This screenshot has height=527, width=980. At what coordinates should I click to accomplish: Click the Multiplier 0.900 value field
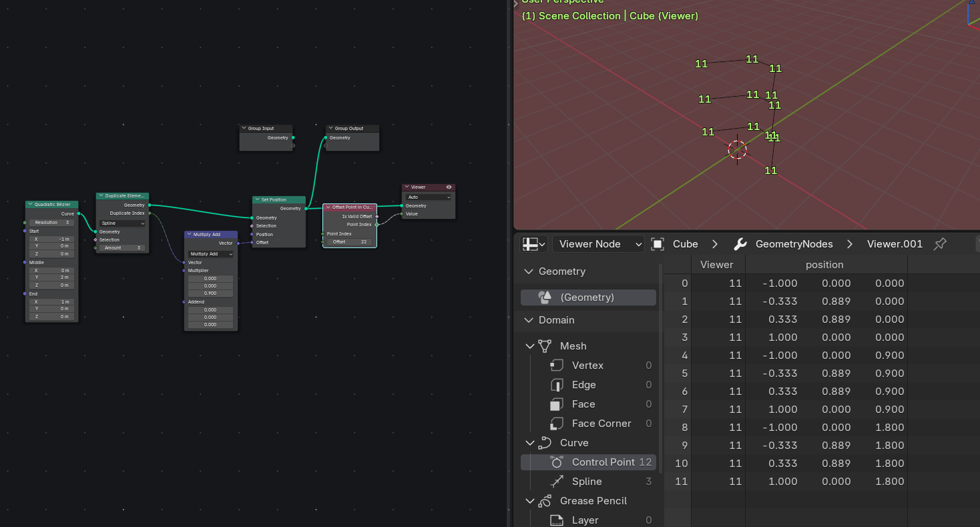coord(211,294)
